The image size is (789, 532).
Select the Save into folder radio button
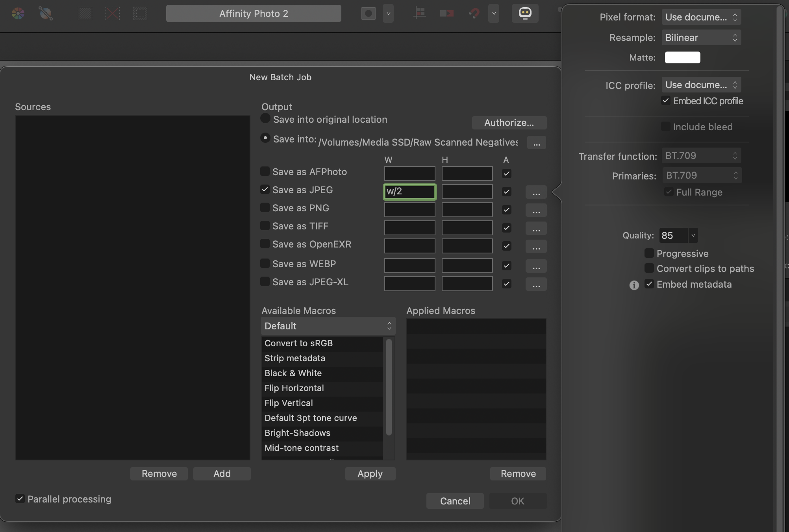pos(265,138)
